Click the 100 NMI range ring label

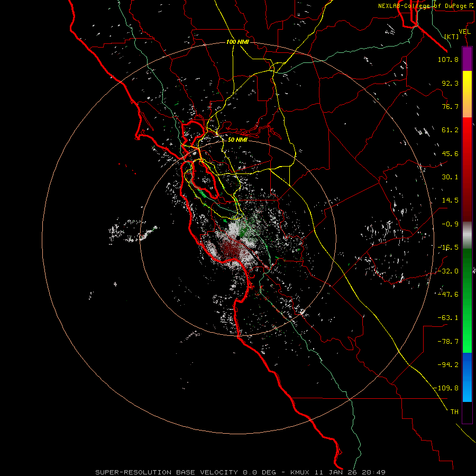[x=237, y=42]
